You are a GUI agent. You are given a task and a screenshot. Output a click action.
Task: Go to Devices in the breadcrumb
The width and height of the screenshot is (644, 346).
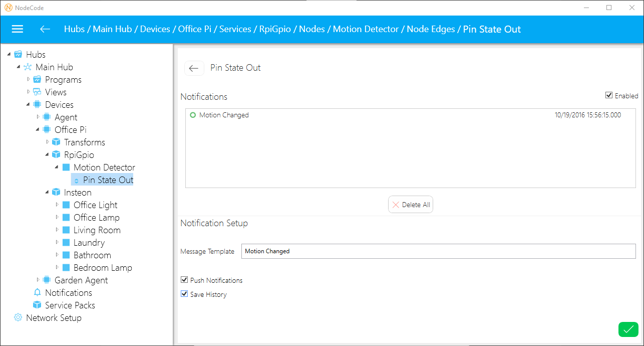pyautogui.click(x=155, y=29)
